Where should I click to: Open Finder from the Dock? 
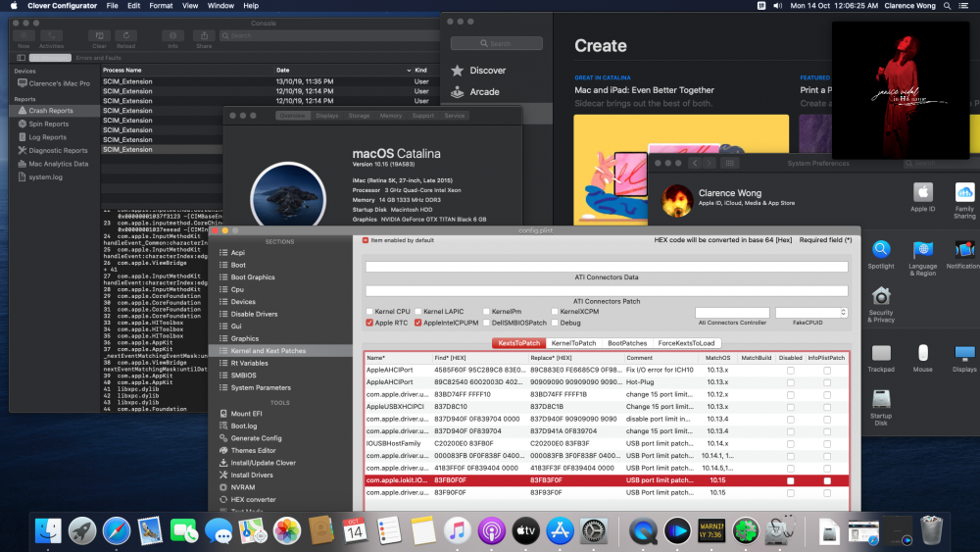pos(48,531)
